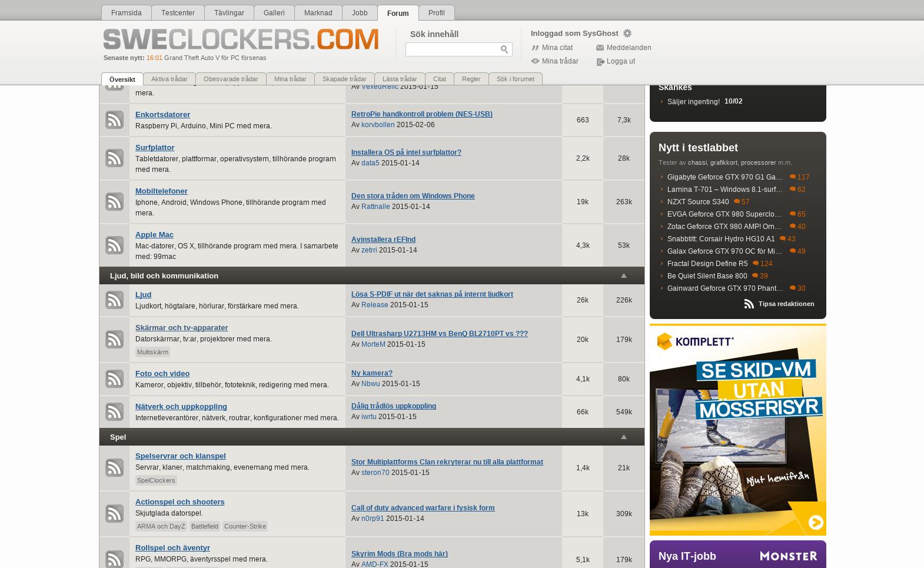Open the Lästa trådar subtab

(400, 79)
